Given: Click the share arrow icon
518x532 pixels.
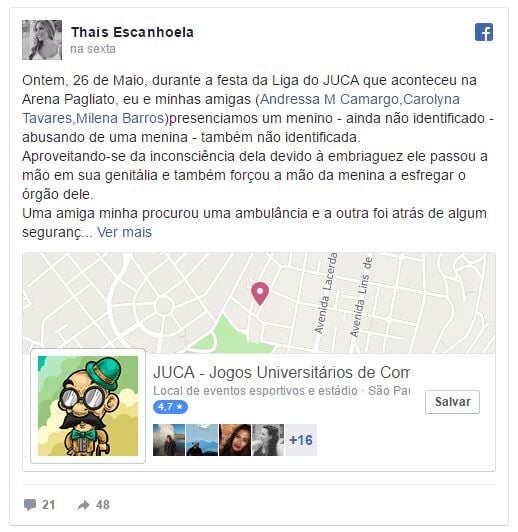Looking at the screenshot, I should [83, 505].
